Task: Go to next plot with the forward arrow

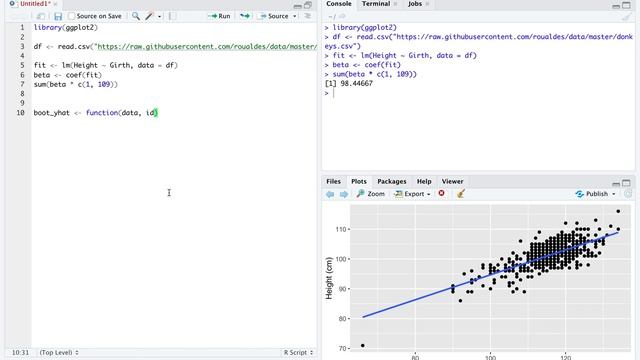Action: (x=344, y=194)
